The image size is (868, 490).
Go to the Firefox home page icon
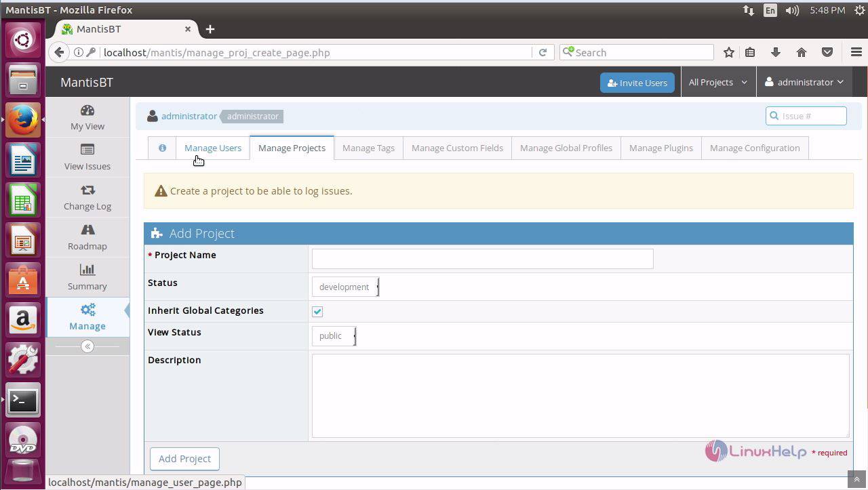point(802,52)
